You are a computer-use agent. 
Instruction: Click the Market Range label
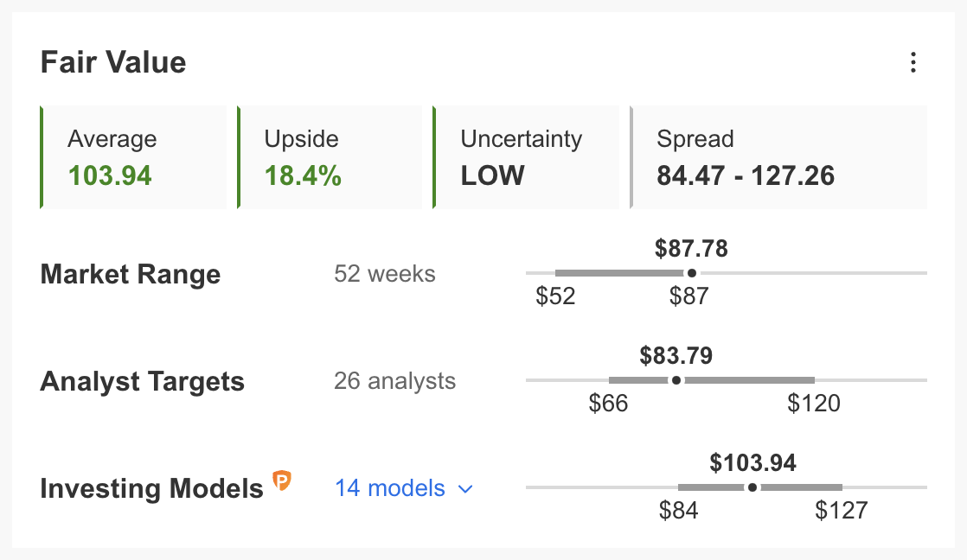[130, 274]
